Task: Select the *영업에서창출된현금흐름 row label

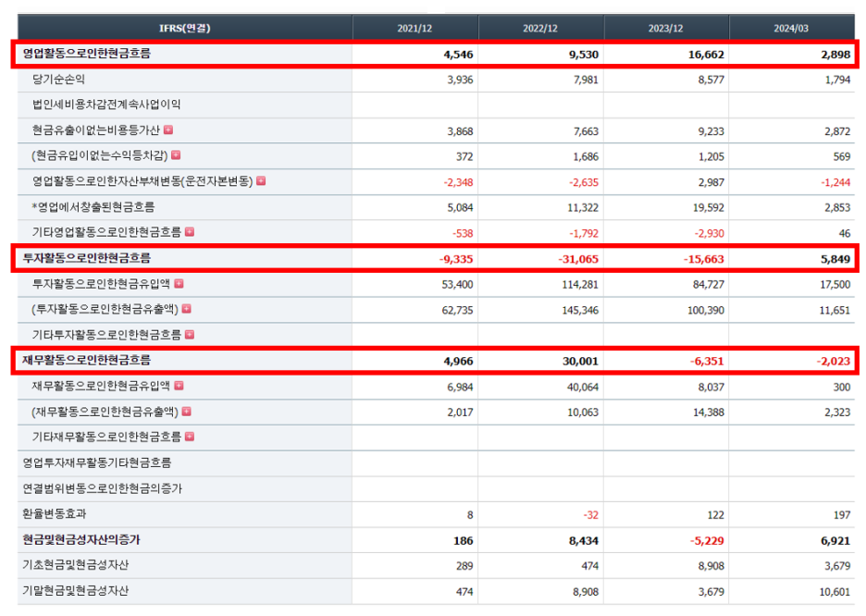Action: [93, 207]
